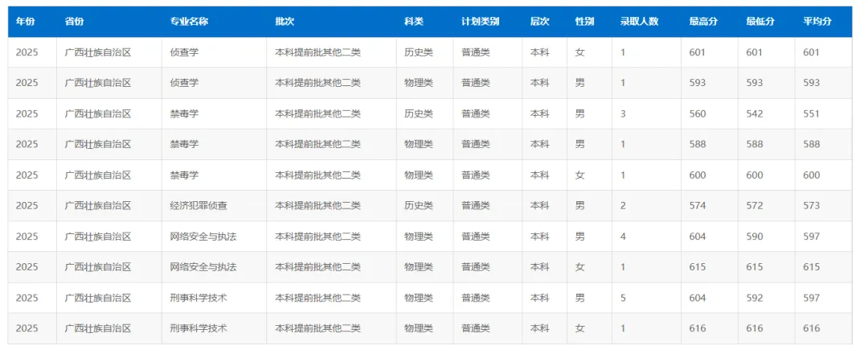868x350 pixels.
Task: Click the 计划类别 column header
Action: click(x=481, y=22)
